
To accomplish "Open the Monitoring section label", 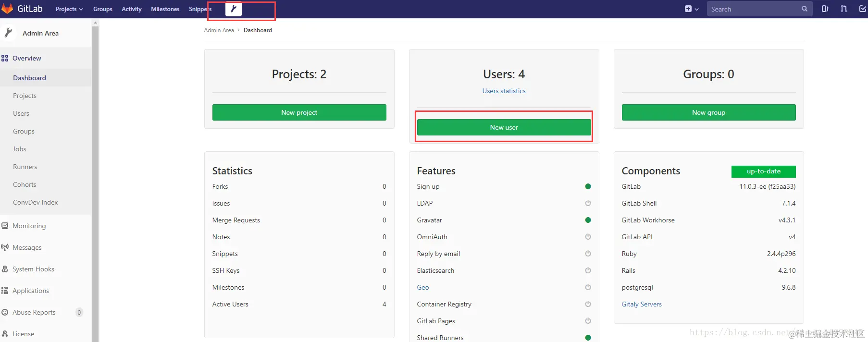I will 29,226.
